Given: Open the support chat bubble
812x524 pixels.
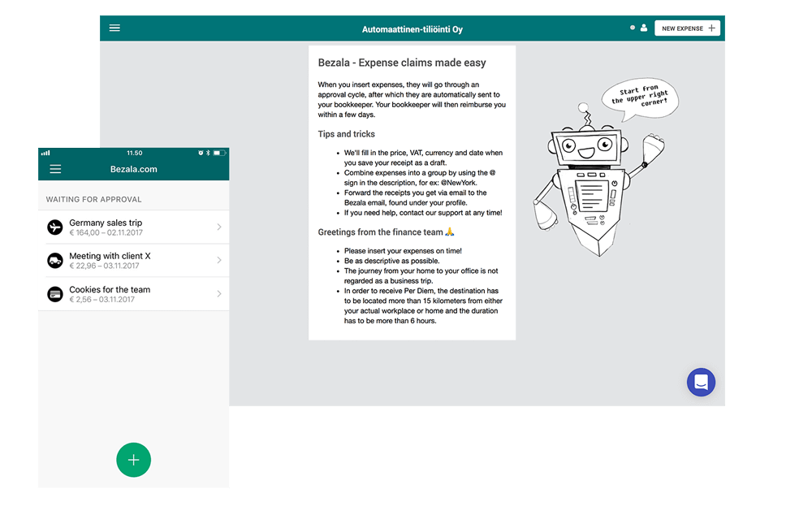Looking at the screenshot, I should click(702, 383).
